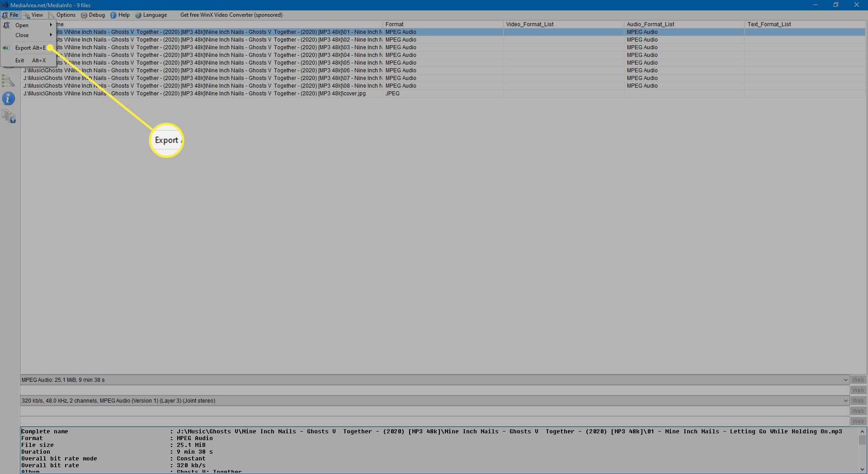The width and height of the screenshot is (868, 474).
Task: Click Web button beside 320 kb/s audio line
Action: pyautogui.click(x=858, y=401)
